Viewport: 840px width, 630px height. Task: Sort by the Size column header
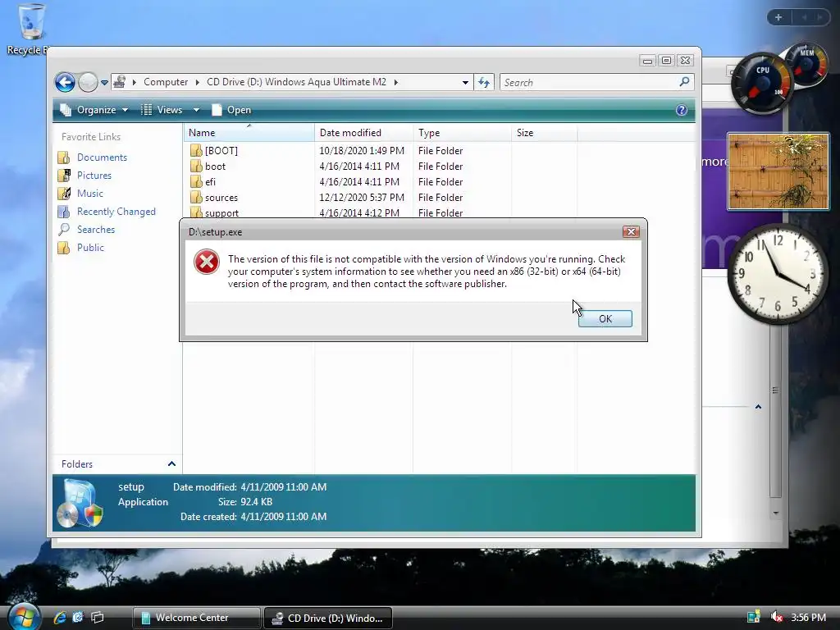(545, 132)
